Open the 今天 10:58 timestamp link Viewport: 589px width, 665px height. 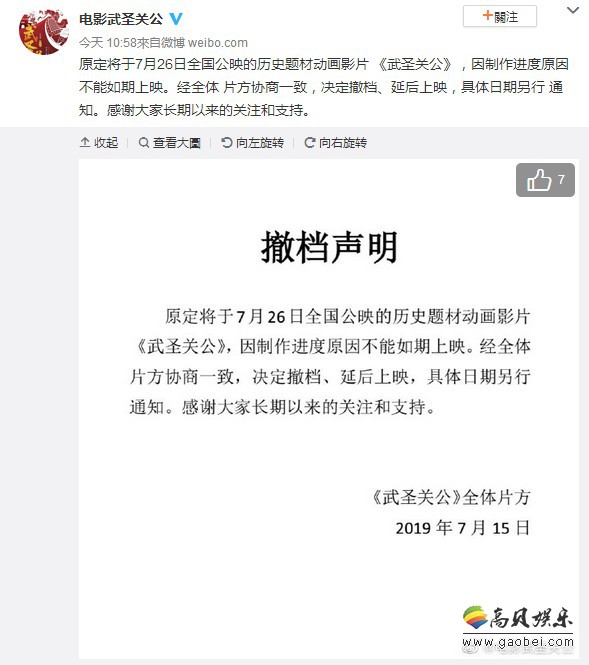pyautogui.click(x=108, y=43)
